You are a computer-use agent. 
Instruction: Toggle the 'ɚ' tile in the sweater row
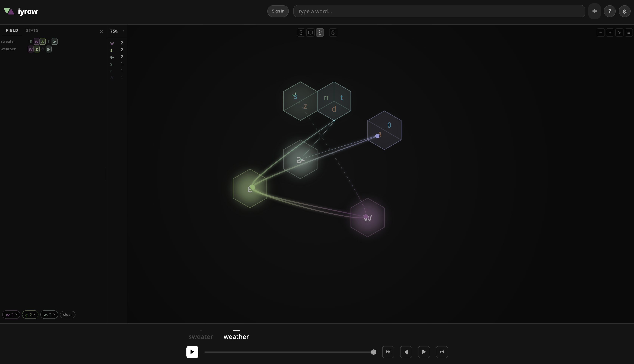pos(55,41)
